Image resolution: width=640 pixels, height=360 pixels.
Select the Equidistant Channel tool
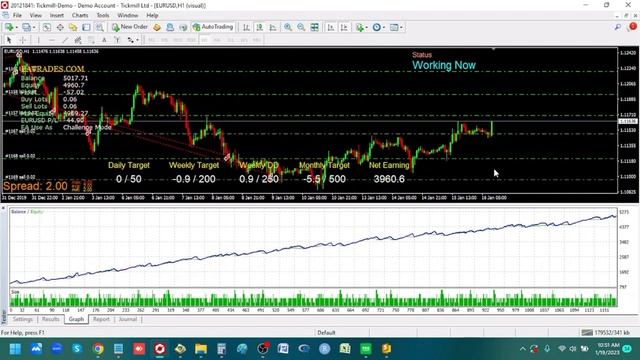(78, 40)
